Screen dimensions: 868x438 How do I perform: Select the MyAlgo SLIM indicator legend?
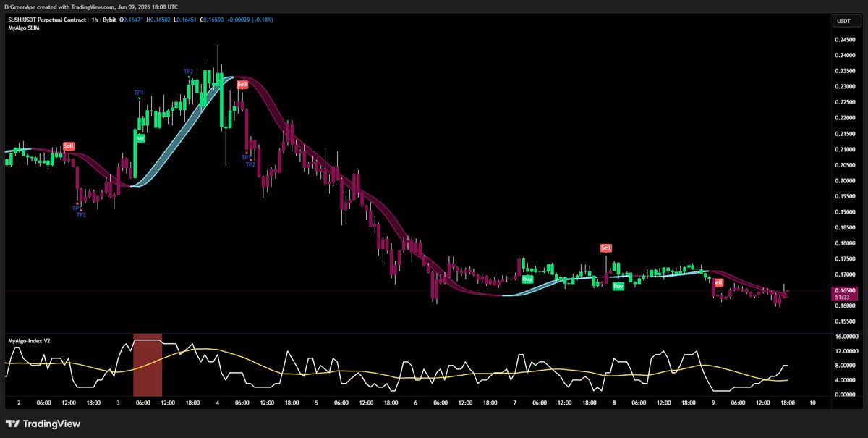click(24, 28)
